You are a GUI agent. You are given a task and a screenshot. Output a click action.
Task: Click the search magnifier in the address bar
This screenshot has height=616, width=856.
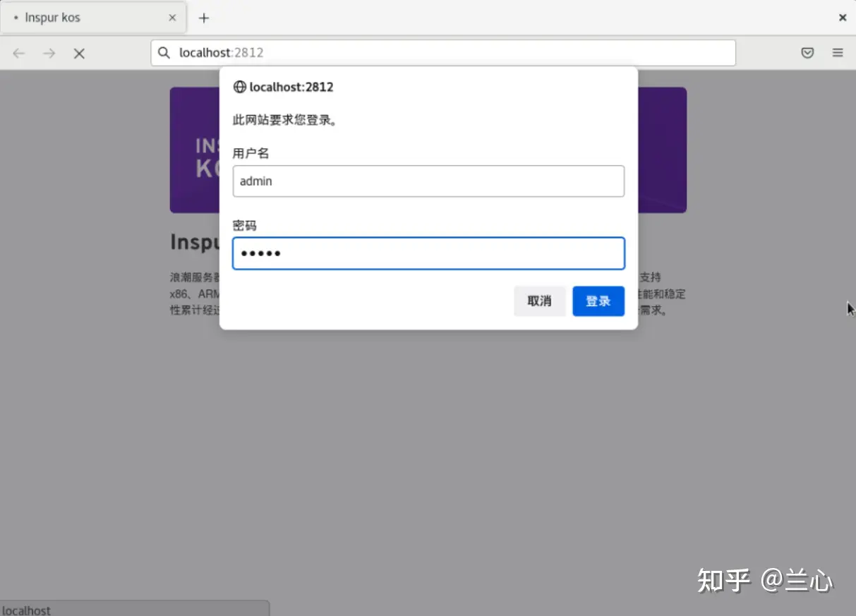click(164, 52)
